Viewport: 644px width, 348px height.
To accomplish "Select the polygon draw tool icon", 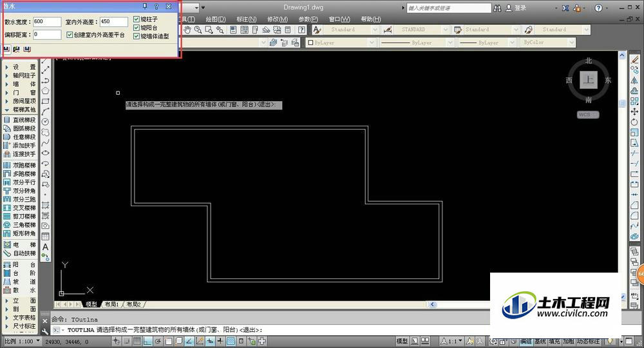I will pyautogui.click(x=46, y=91).
